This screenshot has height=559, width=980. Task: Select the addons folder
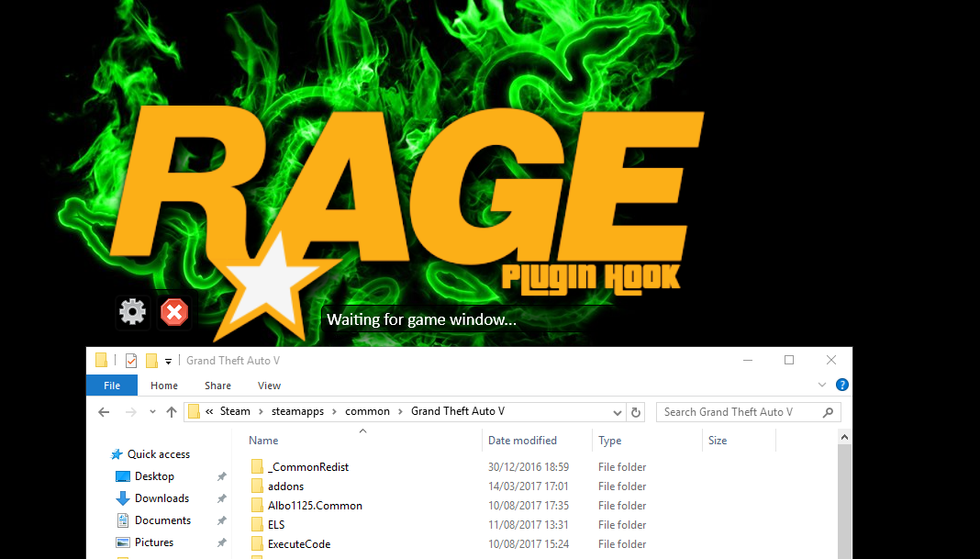click(x=285, y=486)
